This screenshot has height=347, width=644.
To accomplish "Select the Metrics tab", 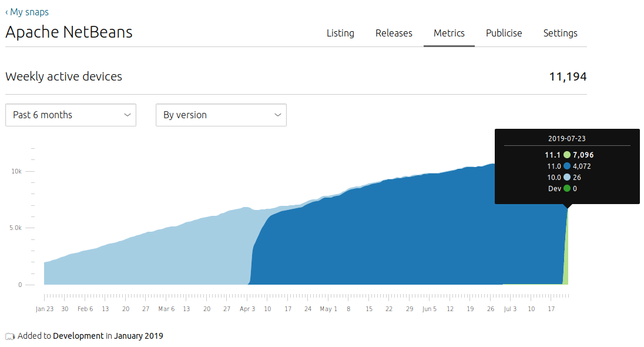I will 449,33.
